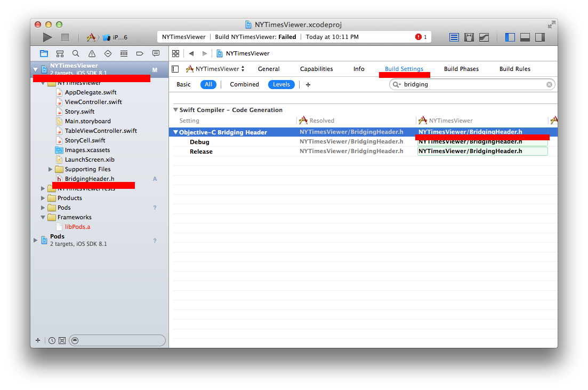Collapse the NYTimesViewer project root
588x390 pixels.
click(36, 69)
